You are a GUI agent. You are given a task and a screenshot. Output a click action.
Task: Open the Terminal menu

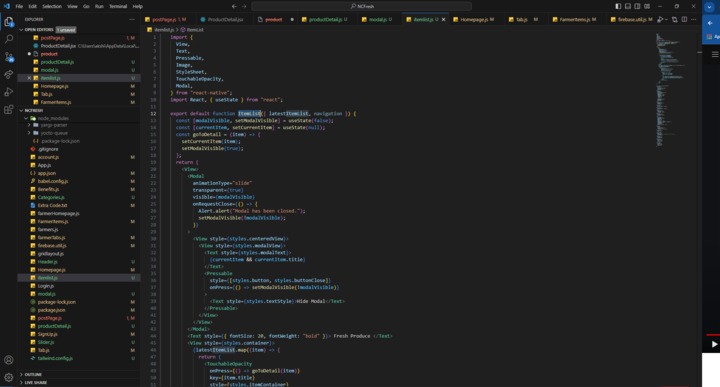(x=118, y=6)
